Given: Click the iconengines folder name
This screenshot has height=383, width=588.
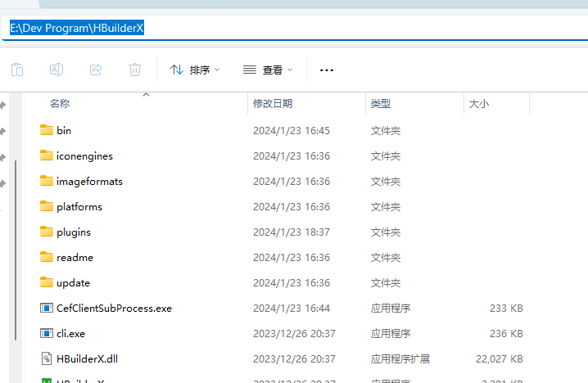Looking at the screenshot, I should coord(84,155).
